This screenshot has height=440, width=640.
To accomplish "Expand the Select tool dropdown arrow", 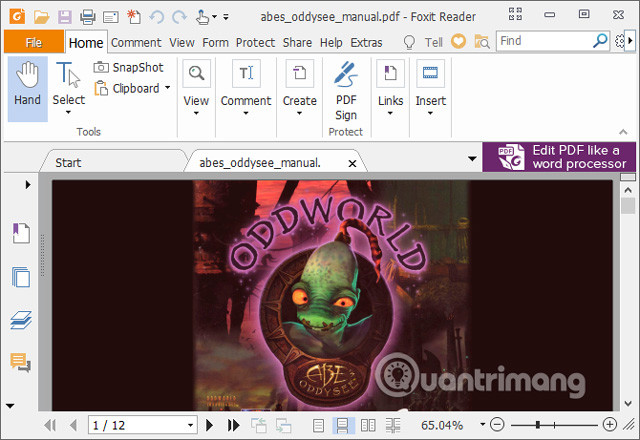I will coord(68,112).
